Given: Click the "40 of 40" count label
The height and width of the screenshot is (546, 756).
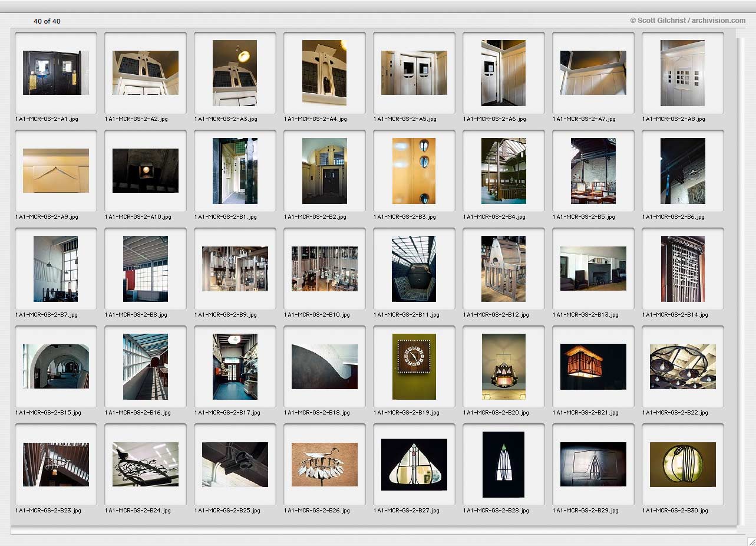Looking at the screenshot, I should point(47,21).
